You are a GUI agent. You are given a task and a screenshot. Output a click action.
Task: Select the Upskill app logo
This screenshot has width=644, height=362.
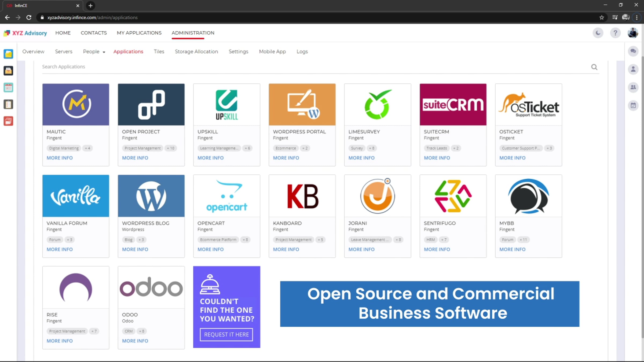tap(227, 104)
